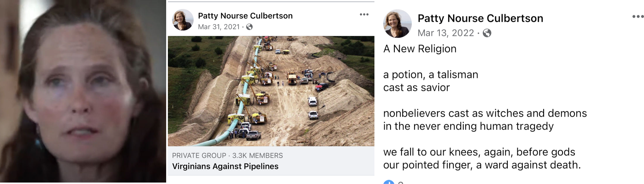Open the pipeline construction photo

(x=271, y=91)
